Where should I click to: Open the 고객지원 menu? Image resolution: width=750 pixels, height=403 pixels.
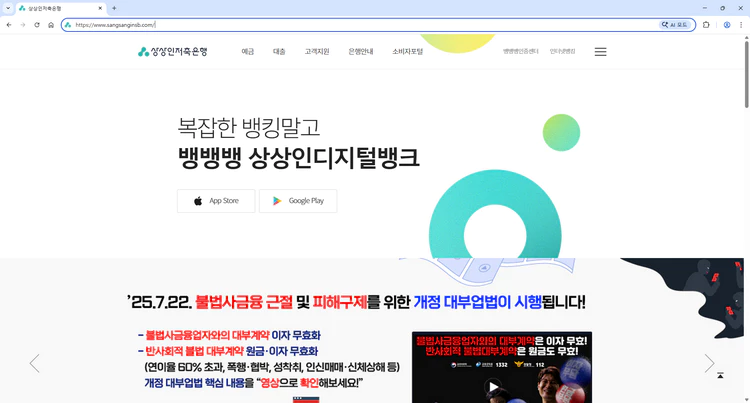coord(317,52)
